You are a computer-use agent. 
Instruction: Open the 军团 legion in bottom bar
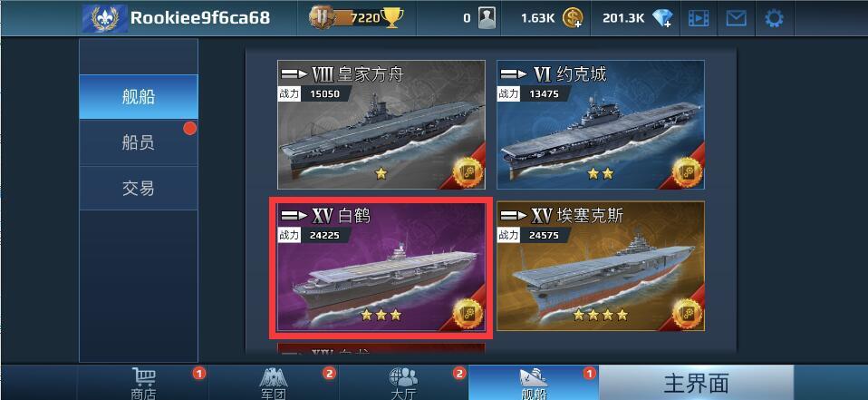pos(274,382)
